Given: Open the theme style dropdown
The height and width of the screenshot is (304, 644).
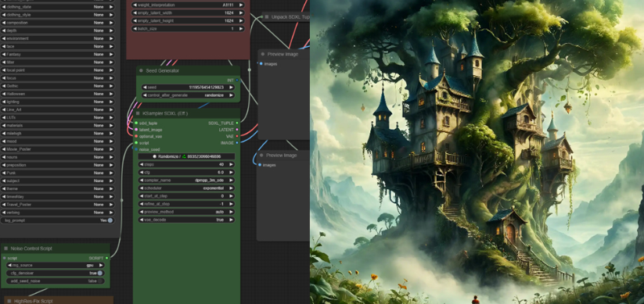Looking at the screenshot, I should (57, 188).
